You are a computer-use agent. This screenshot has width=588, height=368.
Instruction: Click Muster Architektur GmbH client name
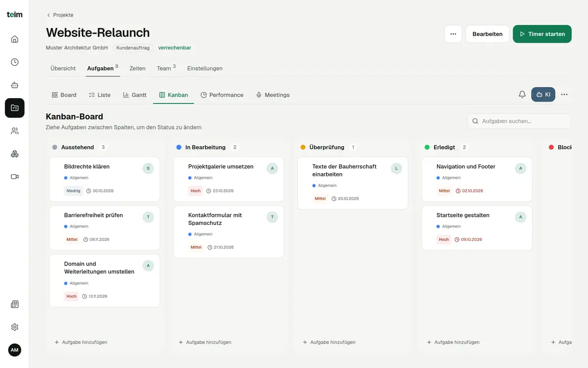(77, 48)
